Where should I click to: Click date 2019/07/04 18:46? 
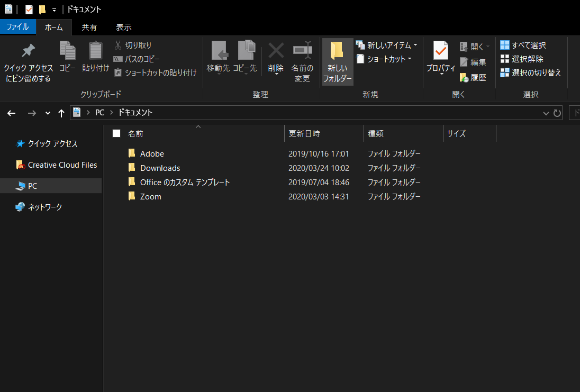pyautogui.click(x=319, y=182)
